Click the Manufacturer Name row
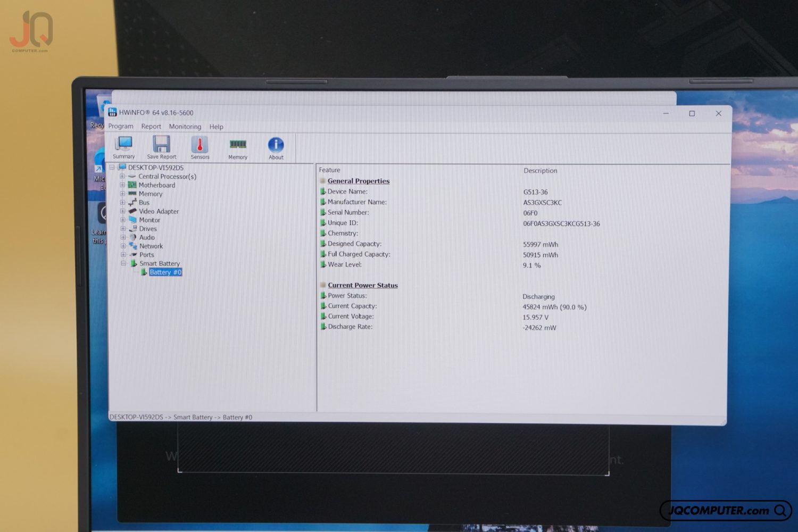The image size is (798, 532). [357, 202]
